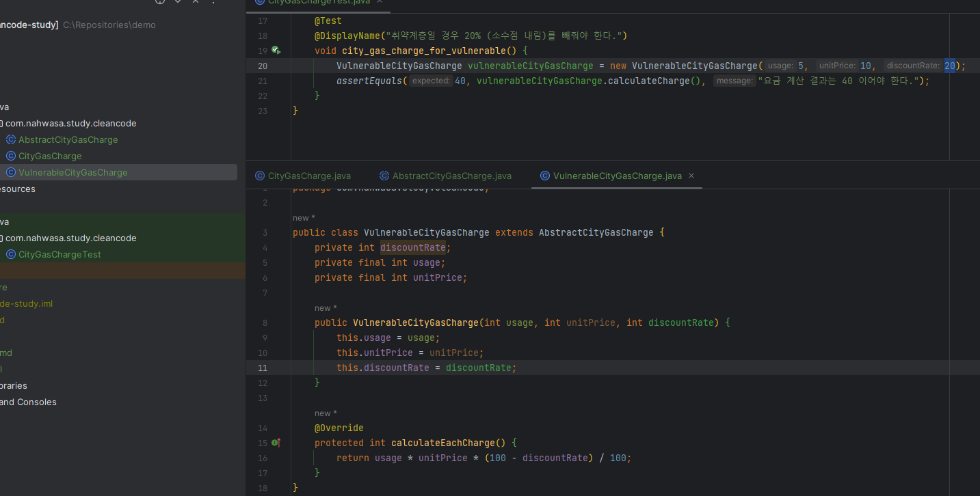Viewport: 980px width, 496px height.
Task: Click the override gutter marker on line 15
Action: click(276, 443)
